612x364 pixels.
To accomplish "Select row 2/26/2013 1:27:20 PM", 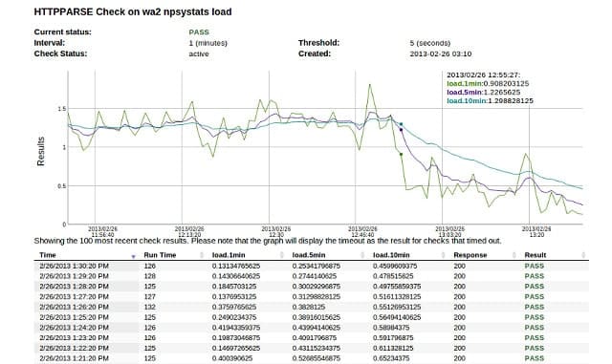I will click(x=312, y=297).
